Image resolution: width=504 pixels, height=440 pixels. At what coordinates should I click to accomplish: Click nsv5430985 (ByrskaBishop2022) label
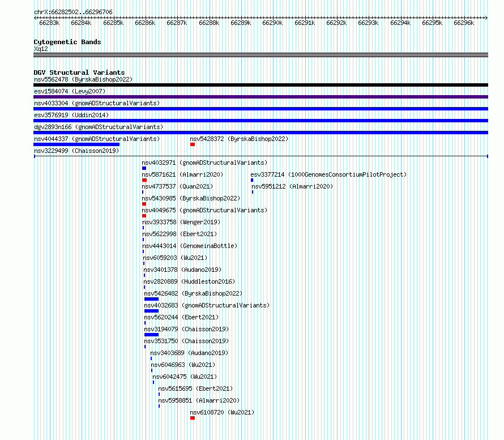[191, 198]
